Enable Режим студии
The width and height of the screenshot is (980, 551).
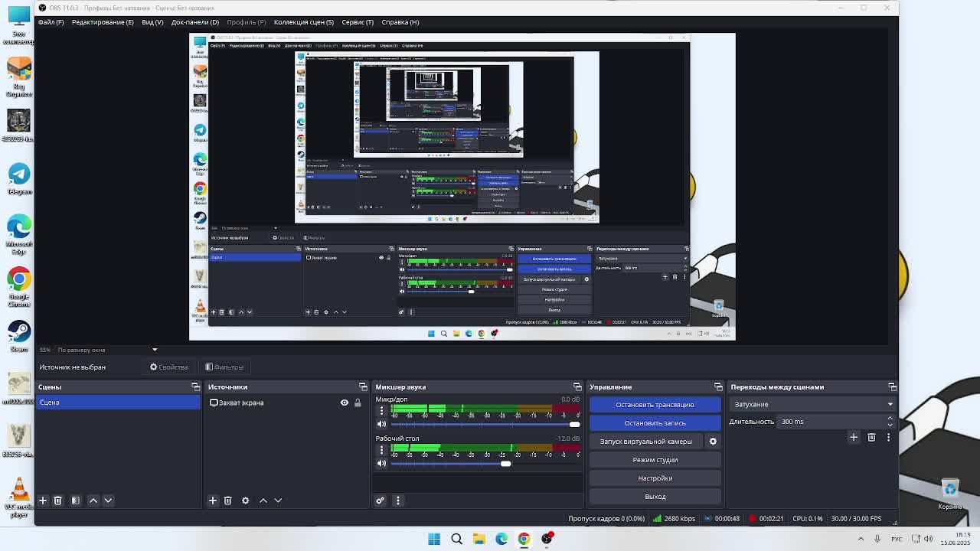pos(655,460)
